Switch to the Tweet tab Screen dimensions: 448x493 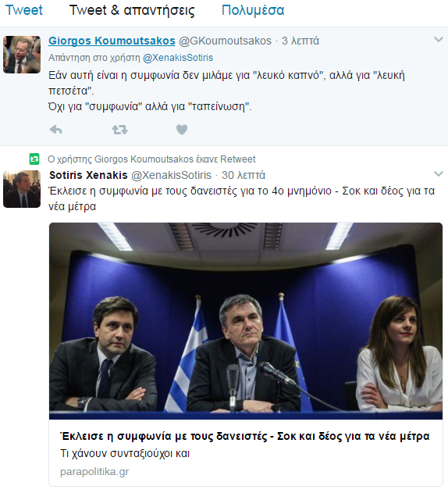[24, 10]
